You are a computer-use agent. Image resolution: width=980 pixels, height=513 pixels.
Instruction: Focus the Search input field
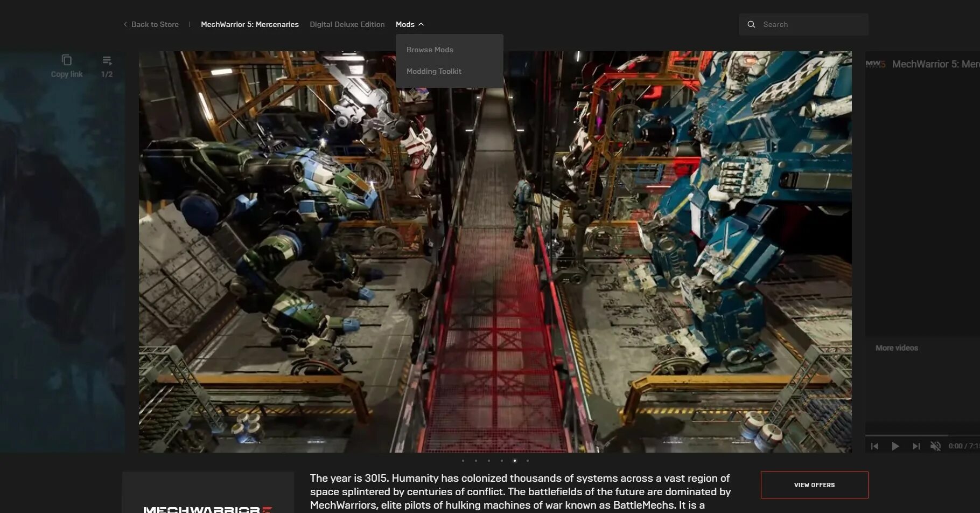[803, 24]
